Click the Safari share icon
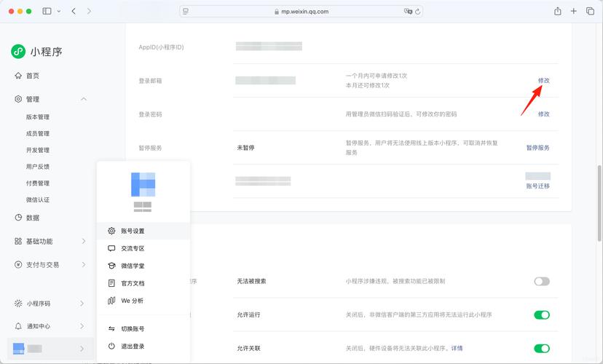 [x=558, y=11]
